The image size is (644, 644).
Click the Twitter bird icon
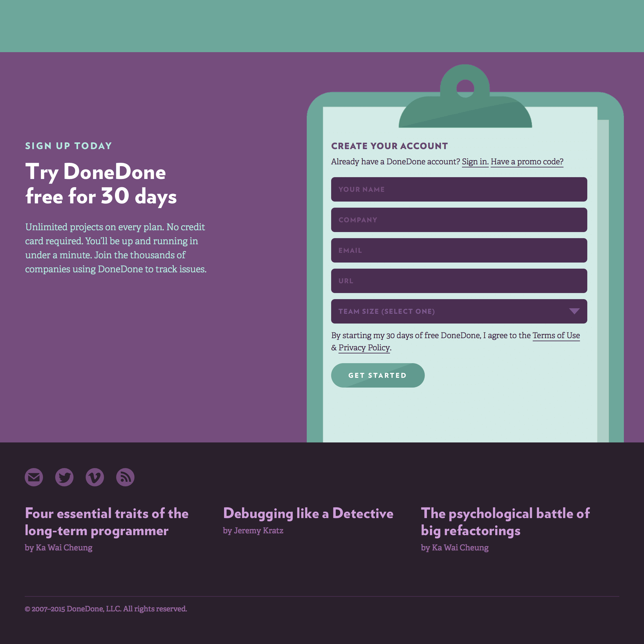[x=64, y=478]
